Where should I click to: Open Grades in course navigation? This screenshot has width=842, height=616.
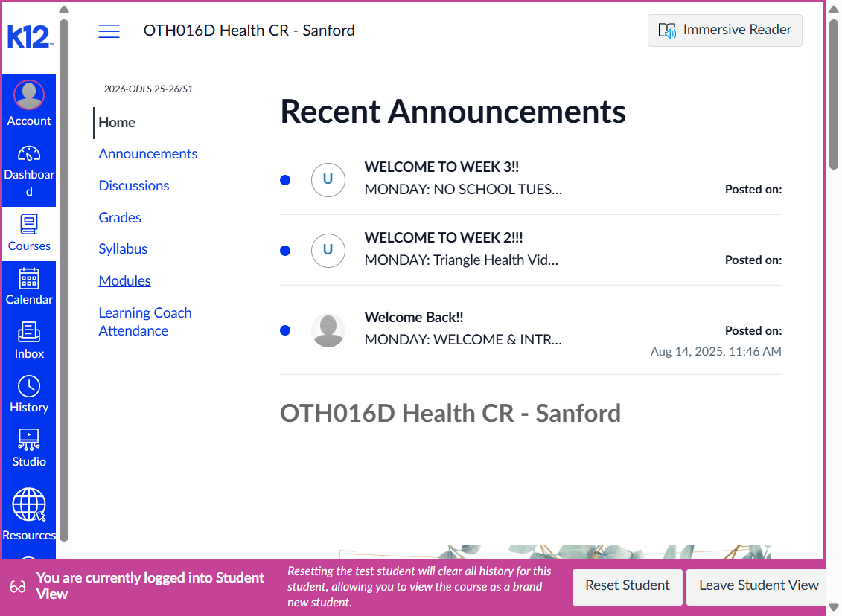tap(120, 217)
